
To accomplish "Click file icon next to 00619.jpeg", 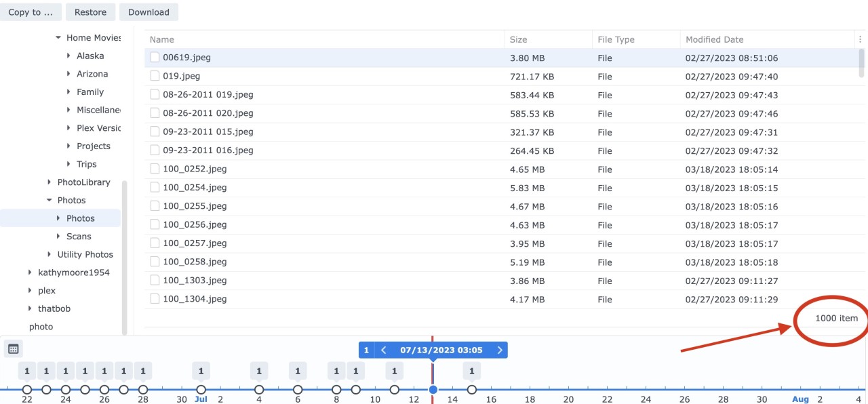I will [155, 58].
